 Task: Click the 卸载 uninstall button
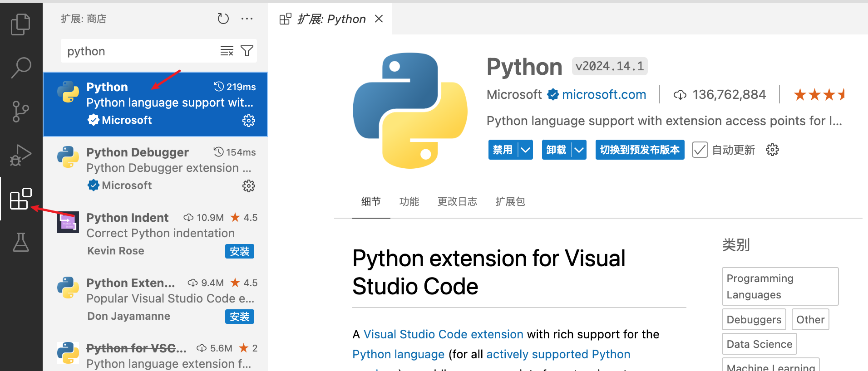tap(557, 150)
